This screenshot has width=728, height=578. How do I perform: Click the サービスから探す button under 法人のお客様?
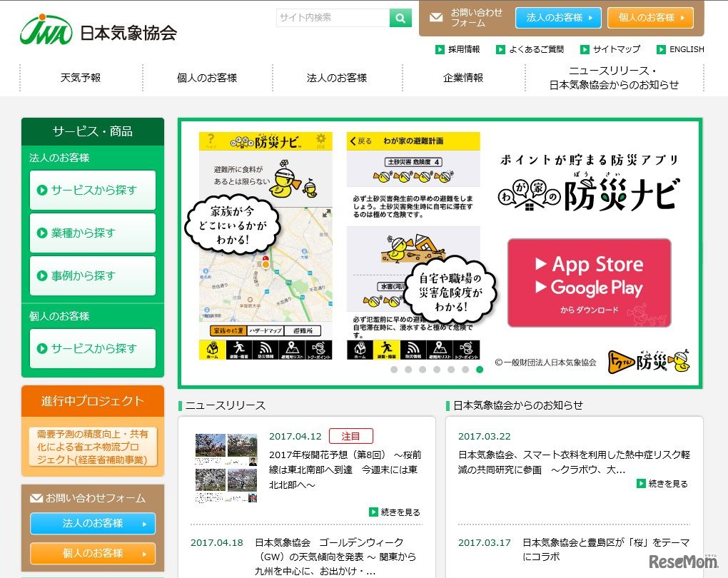click(92, 191)
